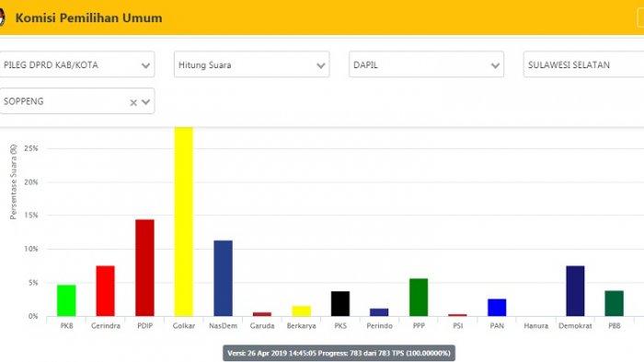Image resolution: width=644 pixels, height=362 pixels.
Task: Click the black PKS bar
Action: tap(340, 304)
